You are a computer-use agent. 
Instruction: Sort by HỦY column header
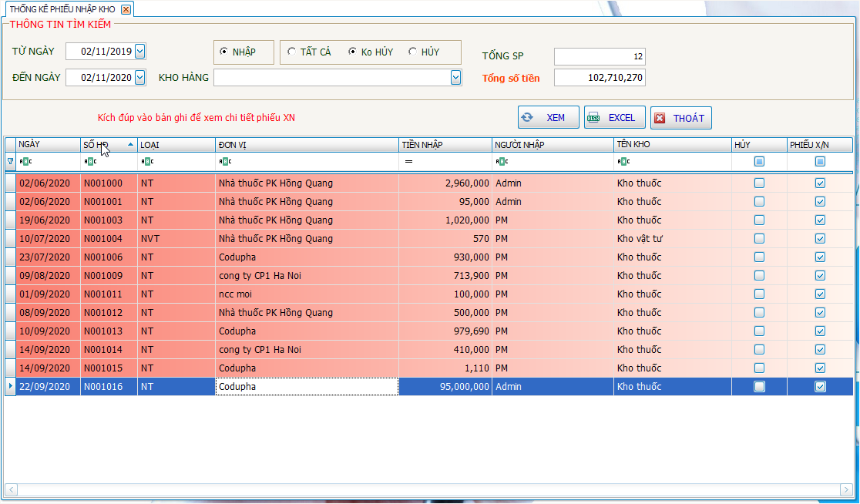click(759, 145)
